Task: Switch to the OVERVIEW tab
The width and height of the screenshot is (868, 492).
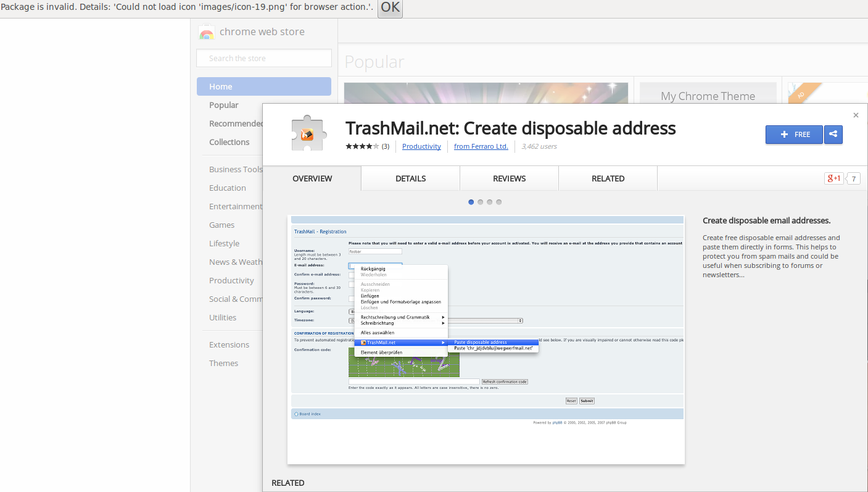Action: [312, 178]
